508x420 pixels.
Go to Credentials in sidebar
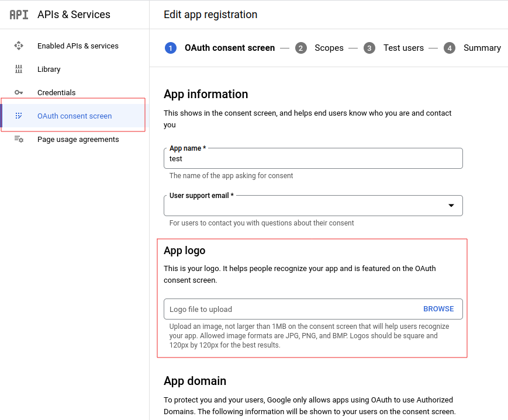(56, 92)
